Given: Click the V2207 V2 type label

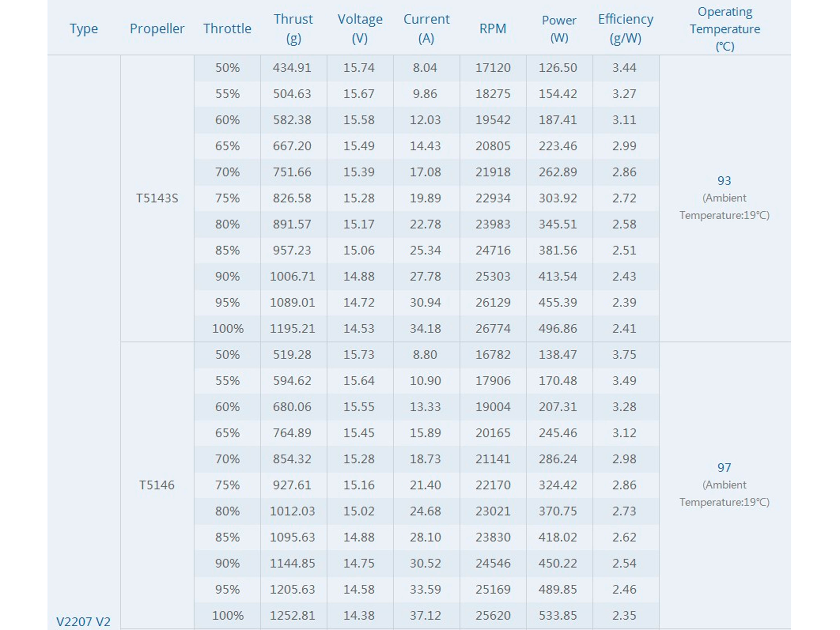Looking at the screenshot, I should (83, 622).
